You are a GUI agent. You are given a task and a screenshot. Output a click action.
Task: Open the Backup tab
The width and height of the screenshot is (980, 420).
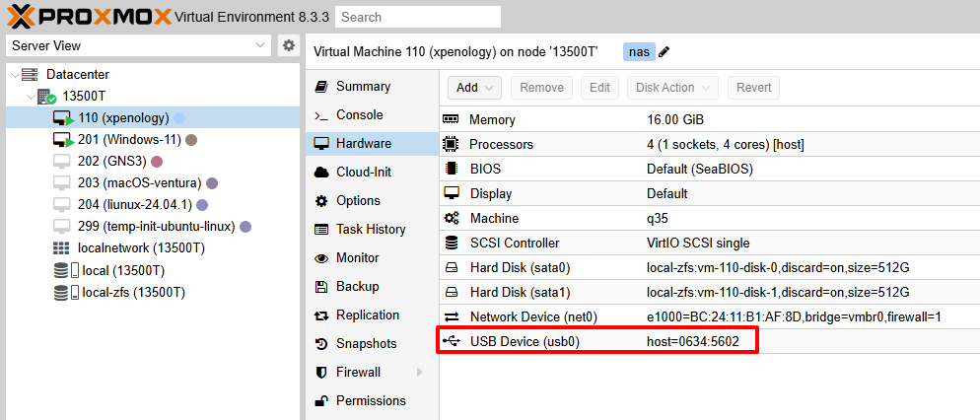pyautogui.click(x=371, y=286)
